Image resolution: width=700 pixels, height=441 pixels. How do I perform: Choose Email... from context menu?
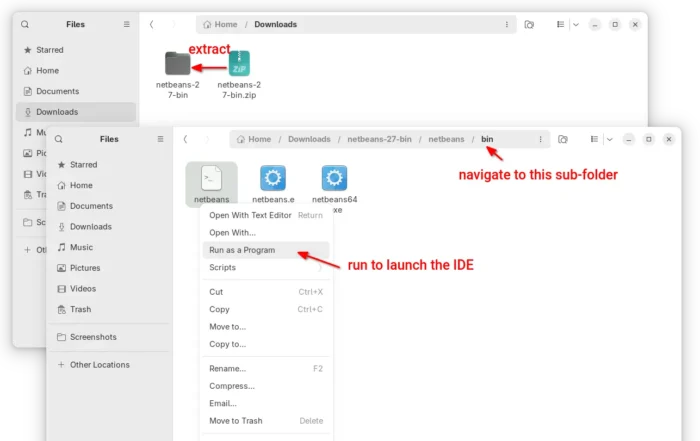[x=266, y=404]
